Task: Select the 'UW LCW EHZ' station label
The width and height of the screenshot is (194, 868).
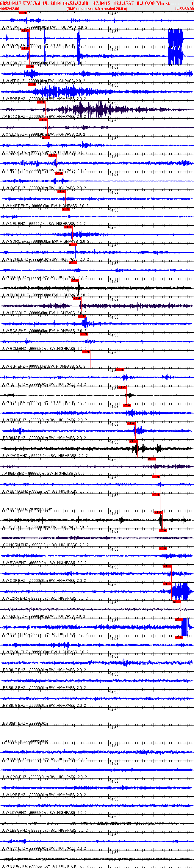Action: pos(15,813)
